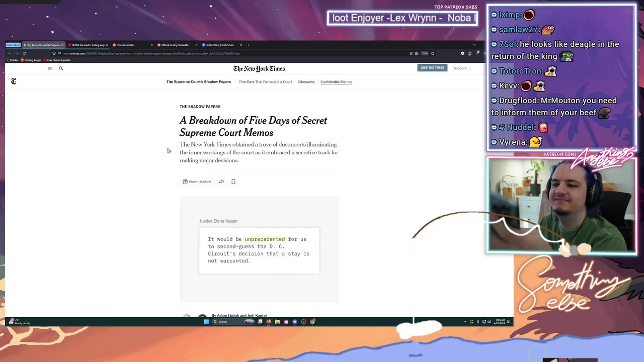Open File Explorer from the taskbar

tap(277, 322)
